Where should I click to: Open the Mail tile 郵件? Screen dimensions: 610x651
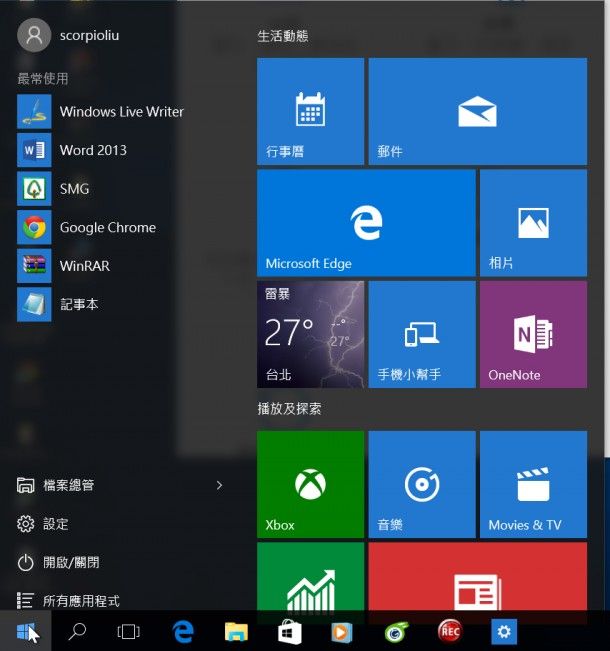[478, 111]
